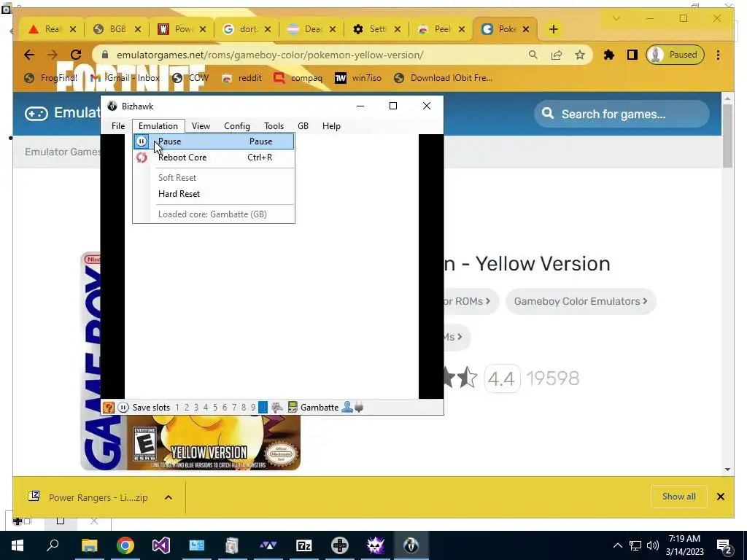This screenshot has height=560, width=747.
Task: Select save slot 5 in status bar
Action: point(215,408)
